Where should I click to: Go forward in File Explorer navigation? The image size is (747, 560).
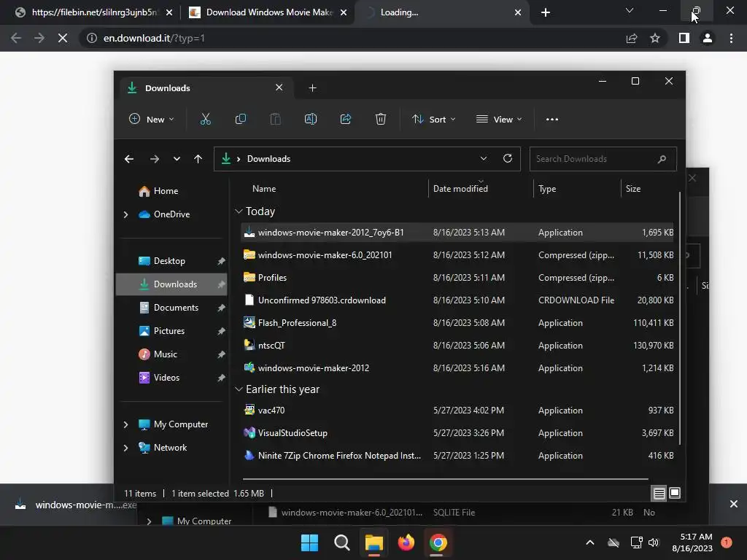[x=155, y=159]
